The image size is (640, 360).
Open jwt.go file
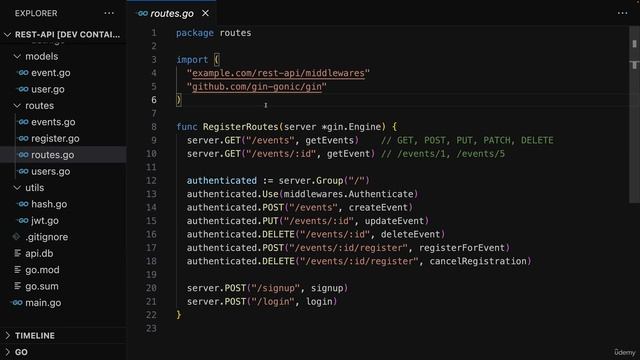click(x=45, y=220)
